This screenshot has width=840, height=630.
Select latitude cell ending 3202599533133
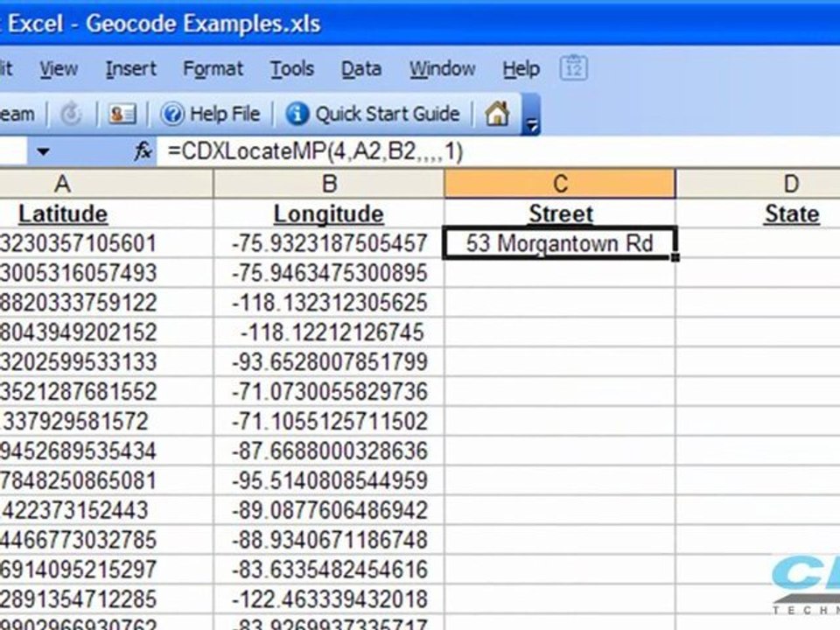106,361
